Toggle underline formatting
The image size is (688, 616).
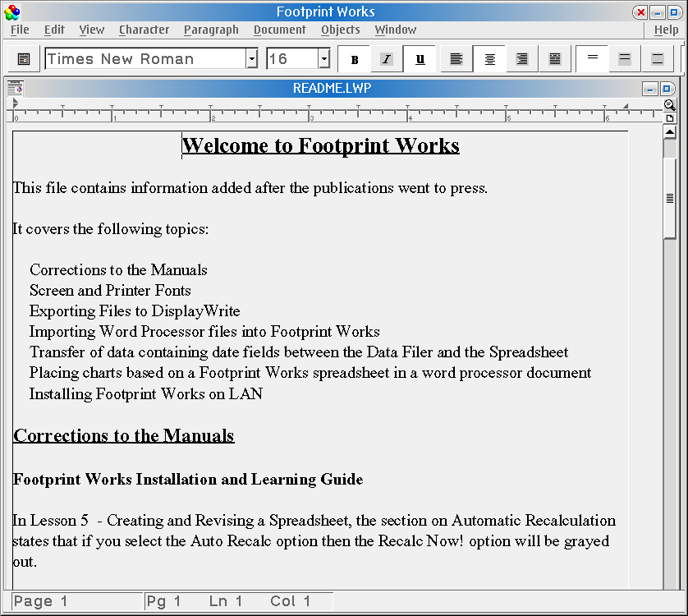pyautogui.click(x=420, y=59)
